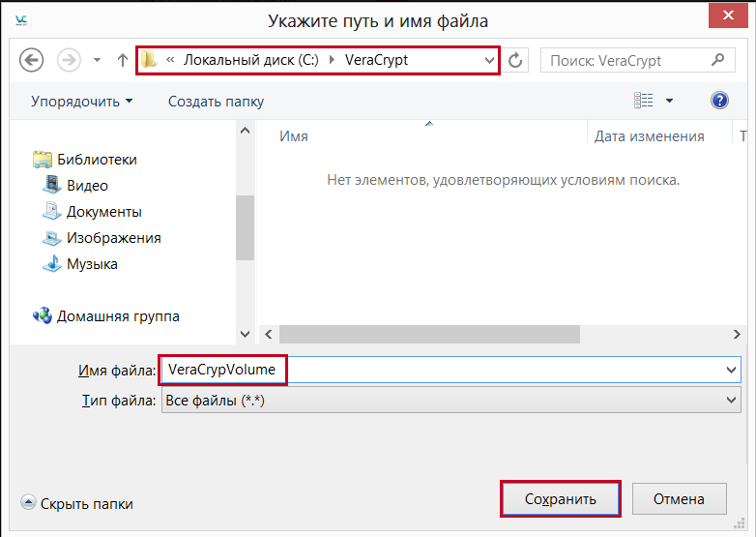
Task: Collapse folders via Скрыть папки
Action: coord(76,503)
